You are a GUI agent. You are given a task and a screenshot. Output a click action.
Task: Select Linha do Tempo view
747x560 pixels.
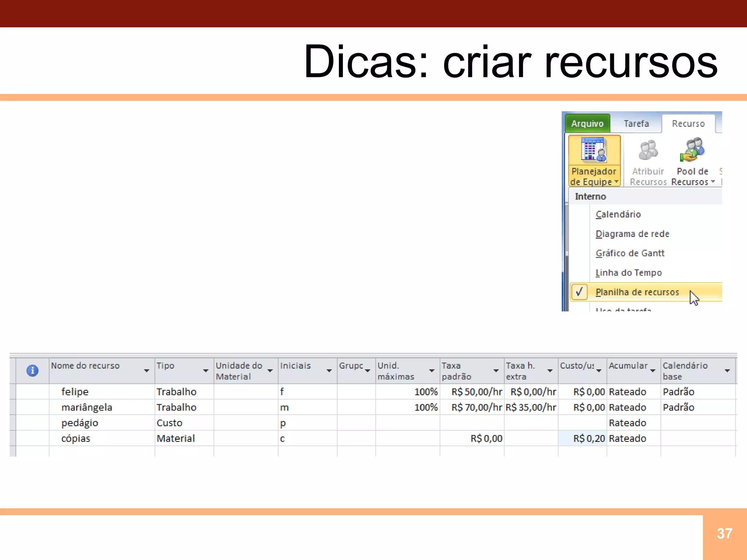[628, 273]
